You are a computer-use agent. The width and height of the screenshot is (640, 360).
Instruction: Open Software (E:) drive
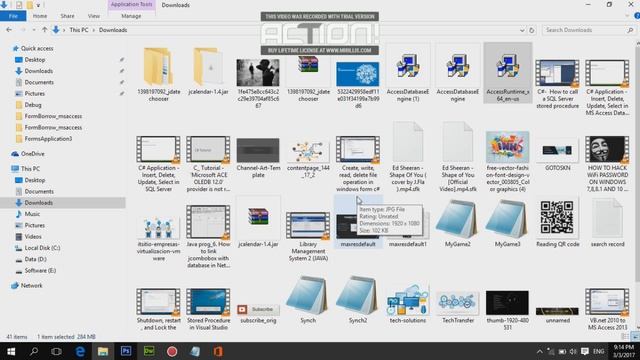click(40, 271)
